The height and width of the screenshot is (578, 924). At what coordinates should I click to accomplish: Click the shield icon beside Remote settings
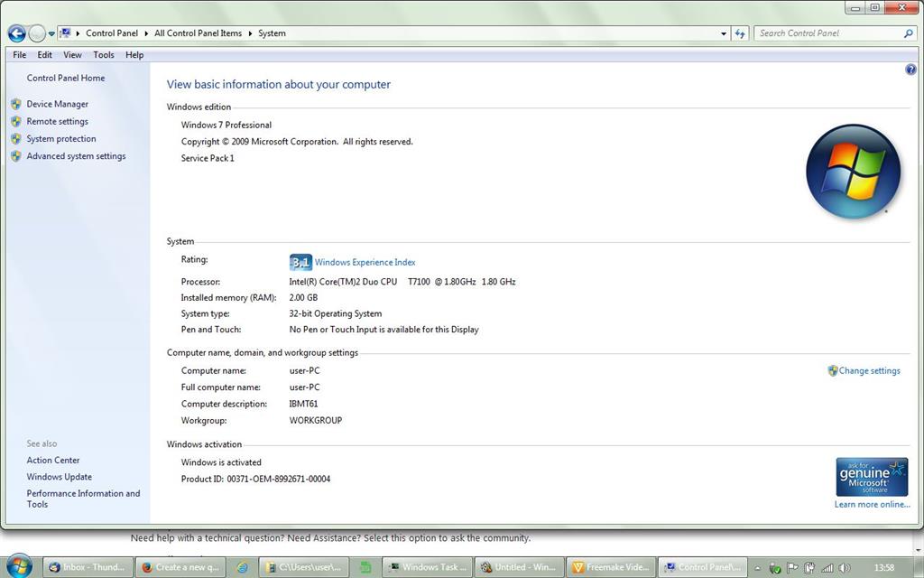pyautogui.click(x=16, y=122)
